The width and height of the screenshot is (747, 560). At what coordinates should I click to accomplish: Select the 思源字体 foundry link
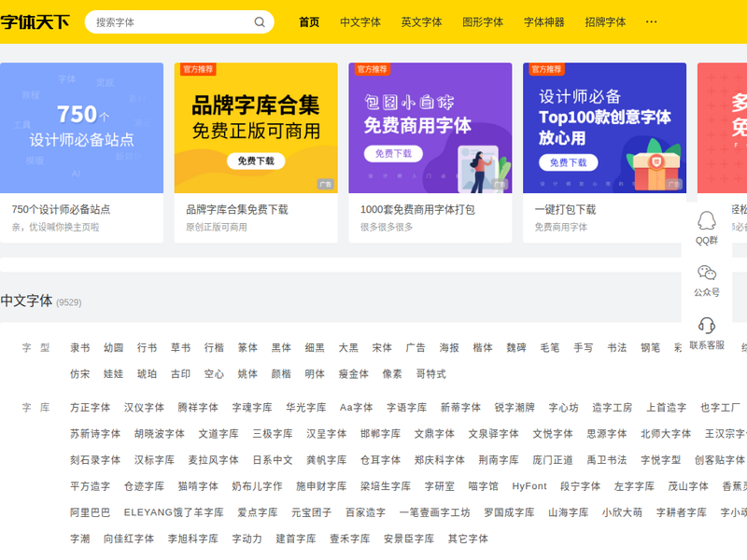click(x=607, y=434)
